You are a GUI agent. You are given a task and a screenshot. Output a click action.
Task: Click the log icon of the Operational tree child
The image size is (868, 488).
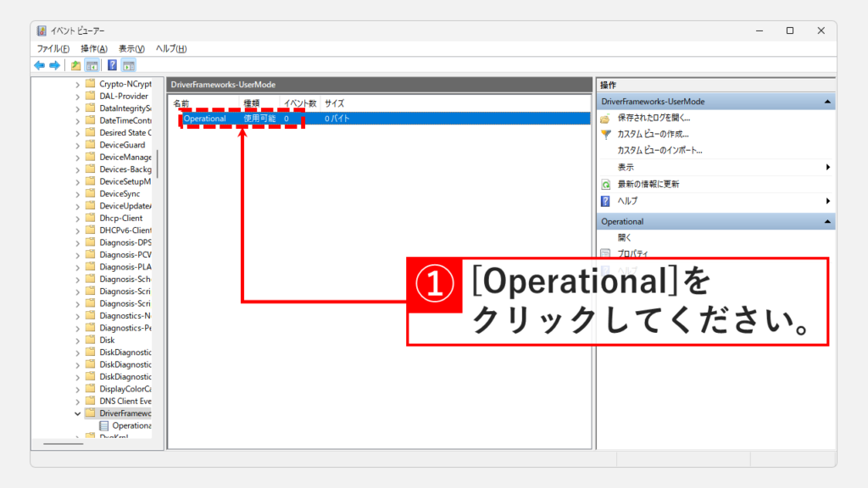[103, 425]
